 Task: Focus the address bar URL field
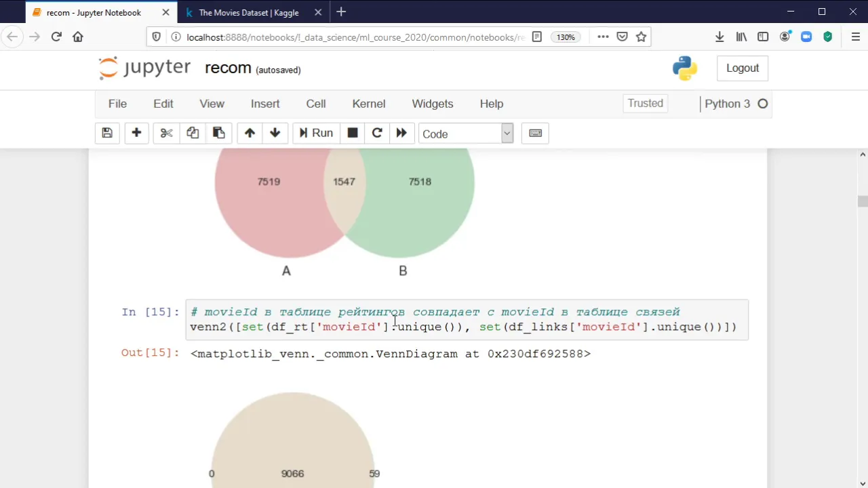coord(356,37)
